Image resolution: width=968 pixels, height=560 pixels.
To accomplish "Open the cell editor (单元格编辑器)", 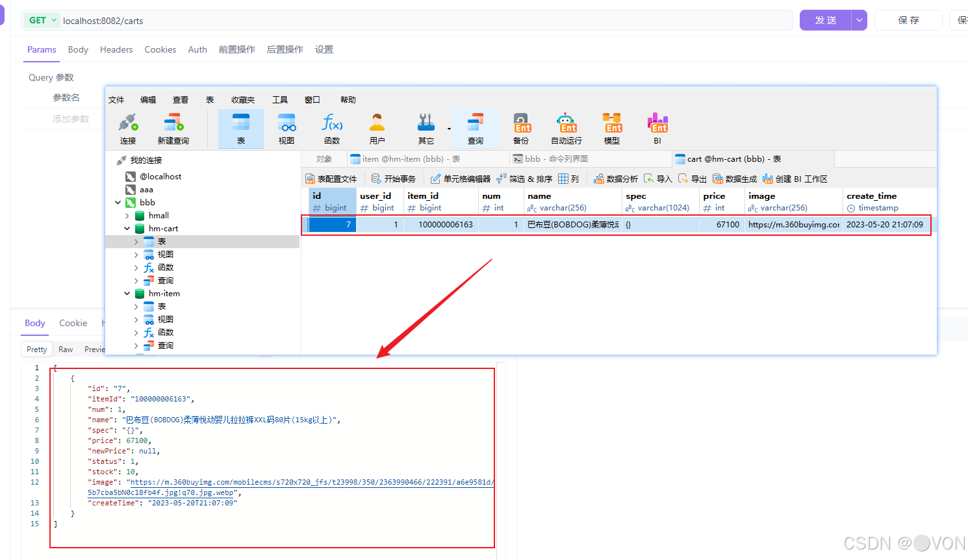I will point(461,179).
